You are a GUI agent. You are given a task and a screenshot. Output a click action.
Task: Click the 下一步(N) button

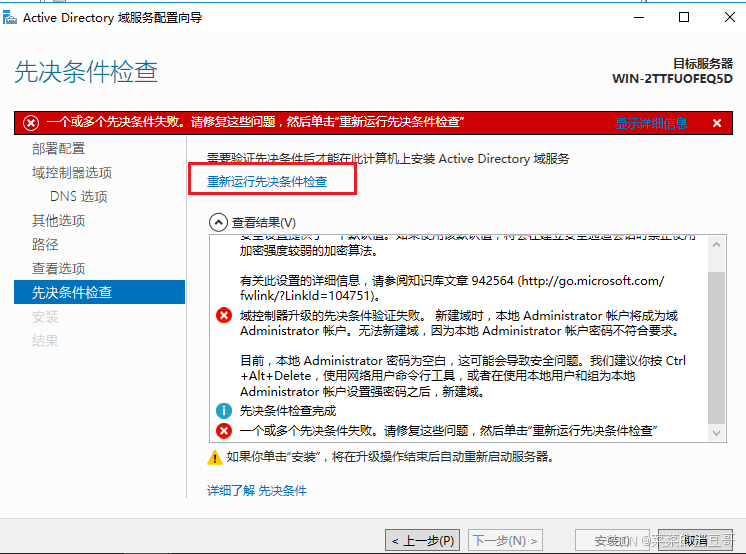tap(505, 541)
